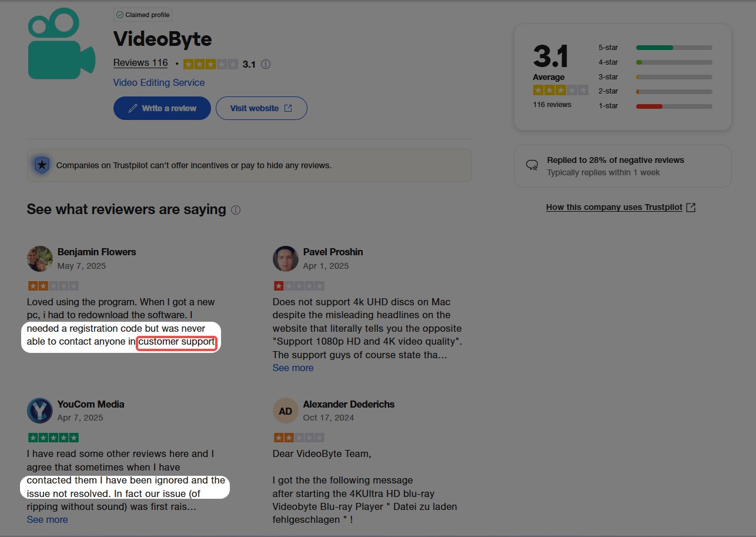Screen dimensions: 756x537
Task: Click the Video Editing Service category link
Action: pos(159,82)
